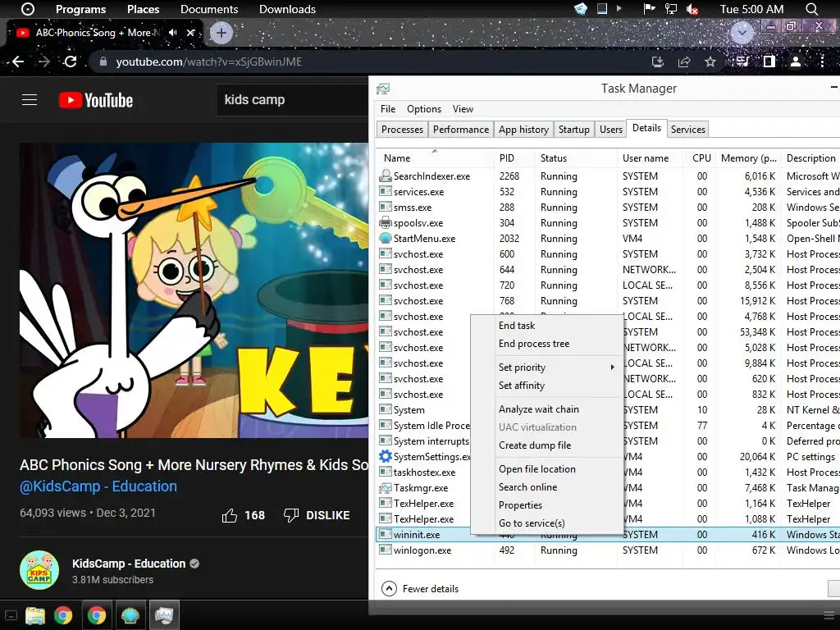This screenshot has height=630, width=840.
Task: Click the browser back arrow
Action: pos(18,62)
